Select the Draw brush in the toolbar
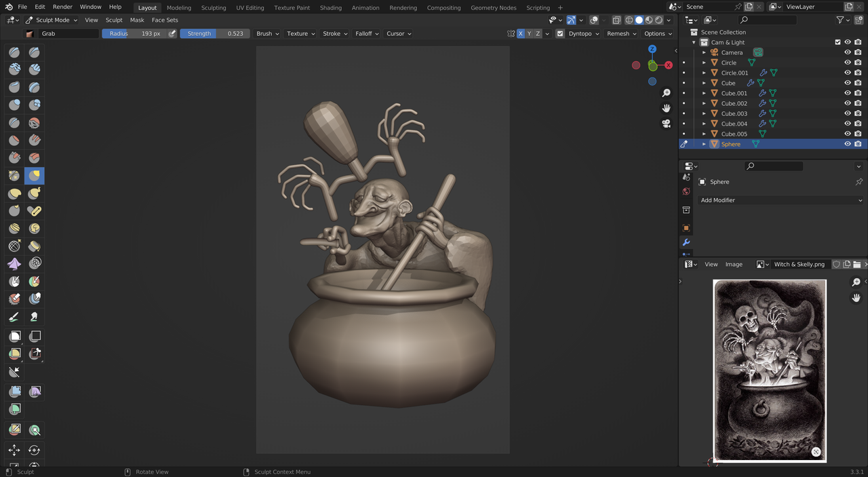Viewport: 868px width, 477px height. pyautogui.click(x=14, y=52)
